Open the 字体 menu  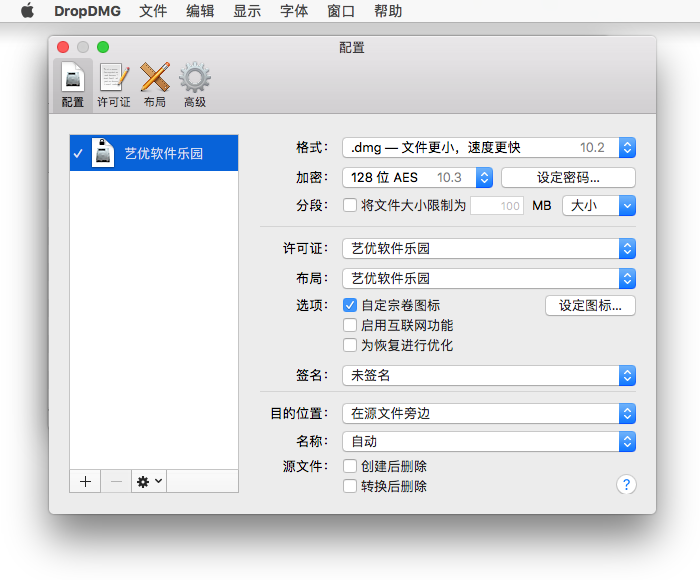[294, 11]
